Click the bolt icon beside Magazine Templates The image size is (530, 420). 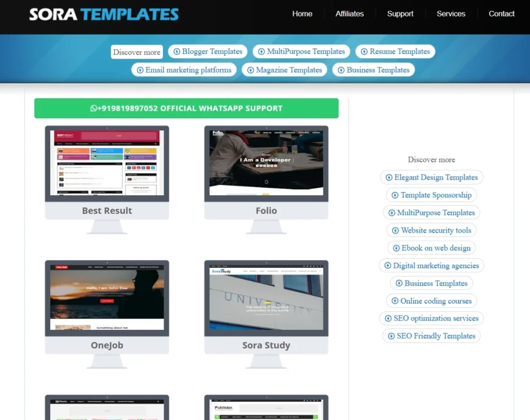(x=251, y=70)
